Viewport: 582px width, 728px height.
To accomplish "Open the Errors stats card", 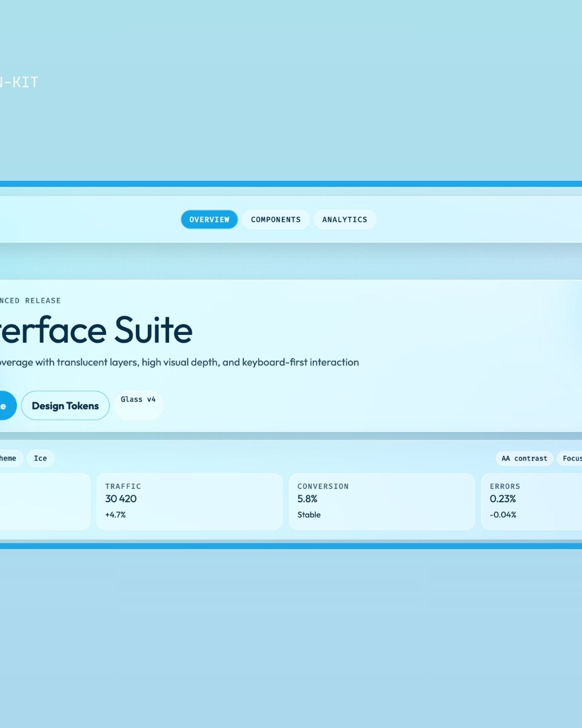I will coord(532,502).
